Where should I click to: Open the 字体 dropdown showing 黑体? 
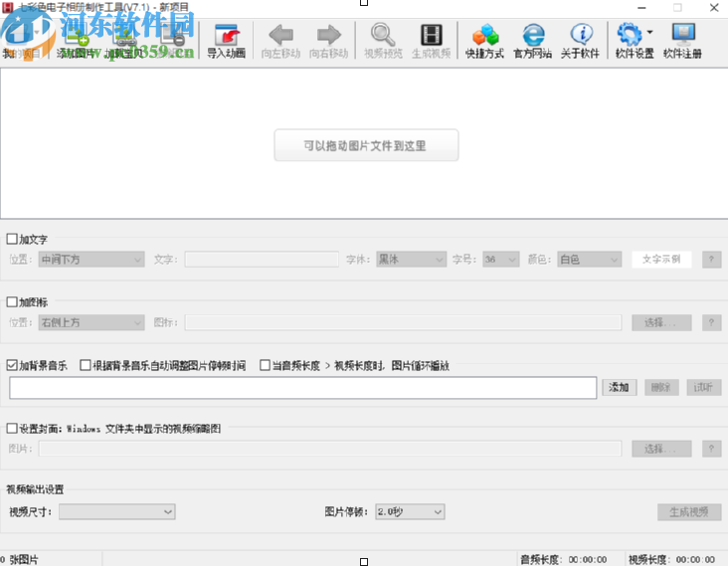click(412, 259)
